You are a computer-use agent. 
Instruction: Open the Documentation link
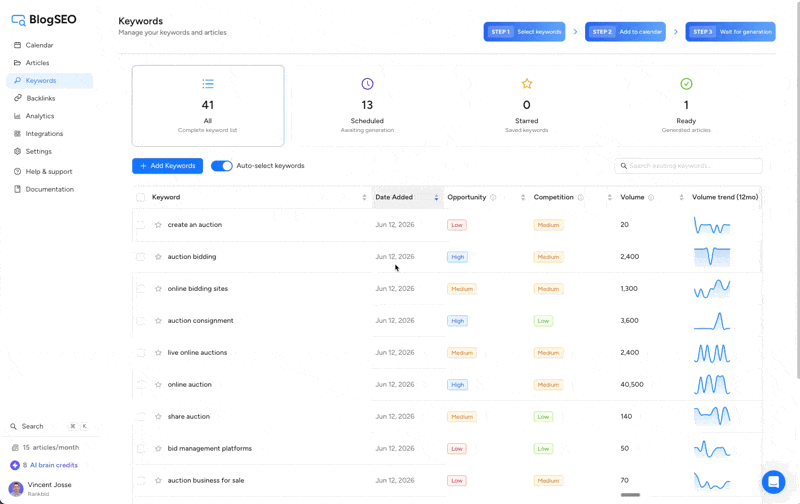[49, 189]
